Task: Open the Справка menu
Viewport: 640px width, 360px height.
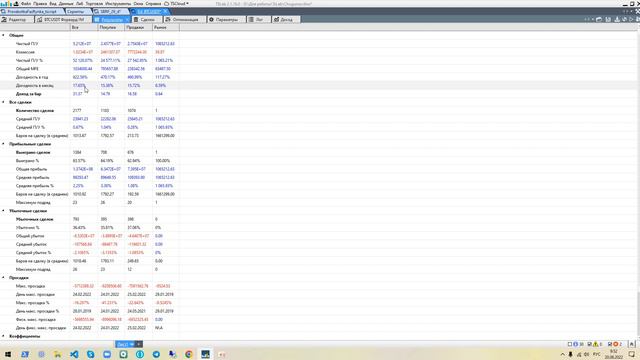Action: pyautogui.click(x=153, y=4)
